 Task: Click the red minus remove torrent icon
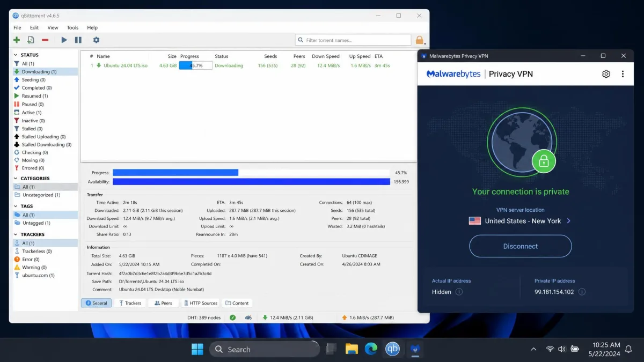[x=45, y=40]
